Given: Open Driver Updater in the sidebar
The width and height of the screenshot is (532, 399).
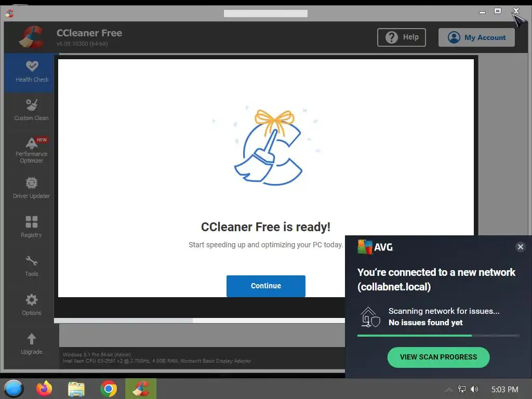Looking at the screenshot, I should click(x=31, y=188).
